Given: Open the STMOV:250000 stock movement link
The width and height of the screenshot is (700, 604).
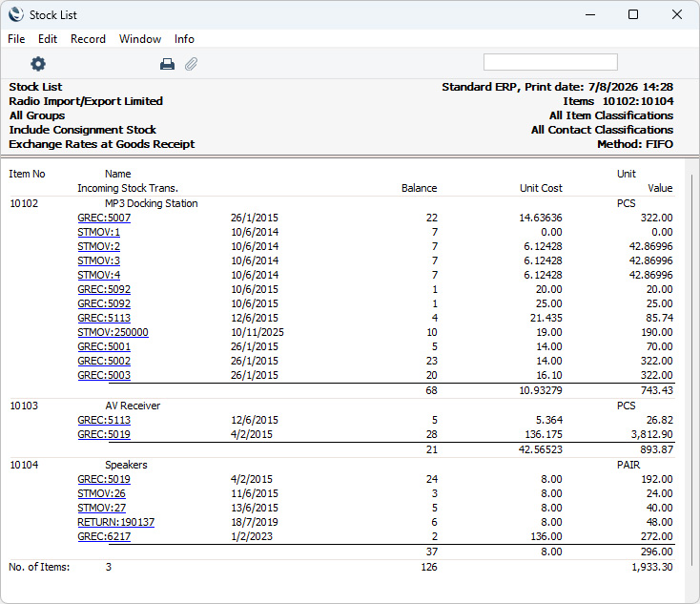Looking at the screenshot, I should point(113,332).
